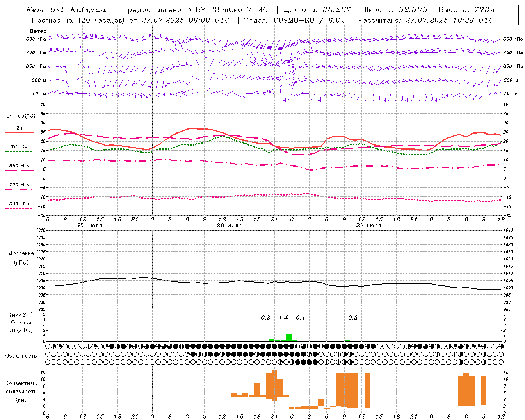Click the '27 июля' date label

(x=90, y=226)
